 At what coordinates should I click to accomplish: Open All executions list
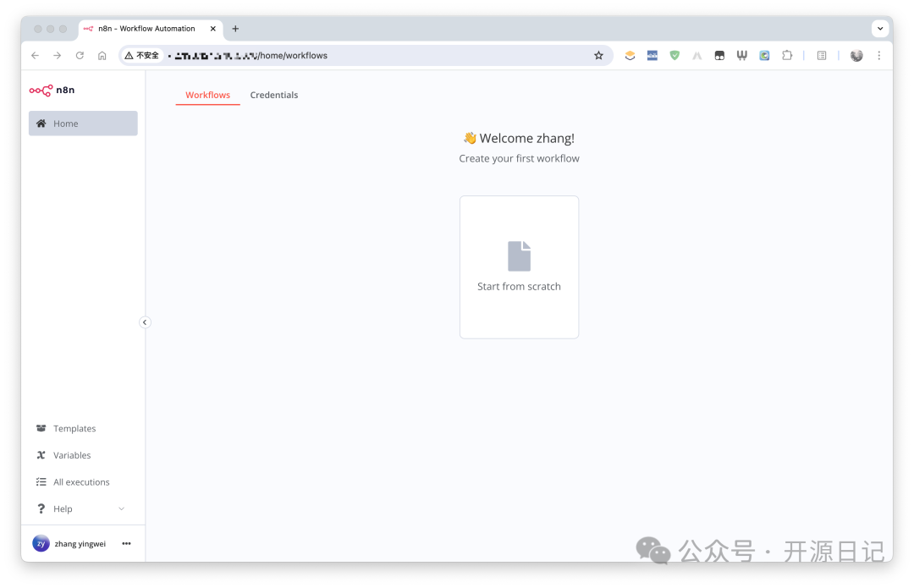pos(80,482)
